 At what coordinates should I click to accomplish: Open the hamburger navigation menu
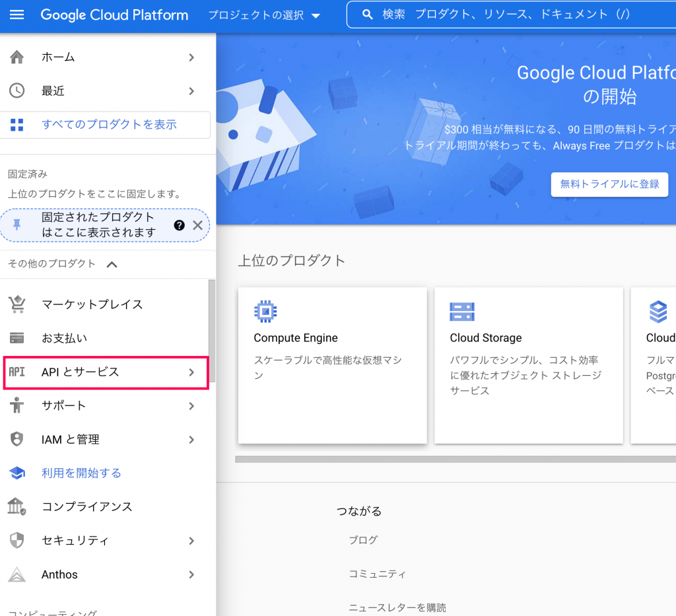pos(17,15)
